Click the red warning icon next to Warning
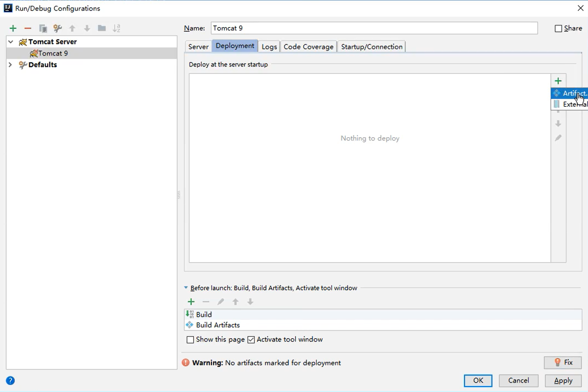 tap(186, 363)
